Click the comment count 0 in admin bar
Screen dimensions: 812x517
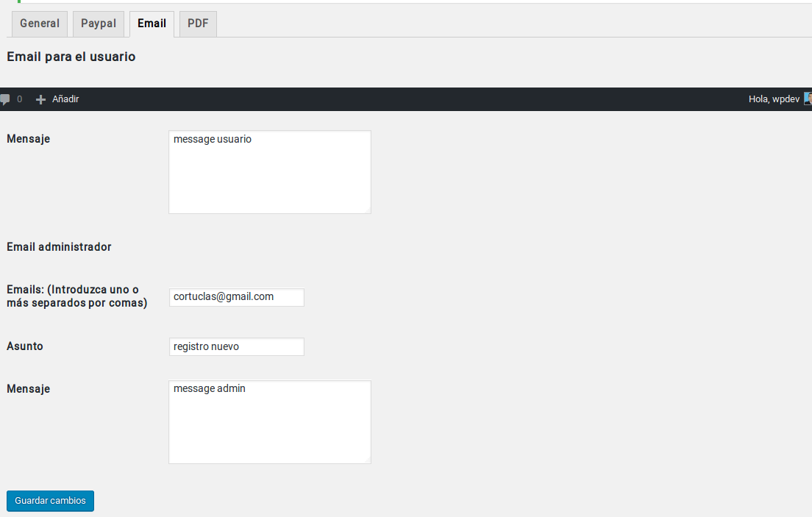[x=20, y=99]
